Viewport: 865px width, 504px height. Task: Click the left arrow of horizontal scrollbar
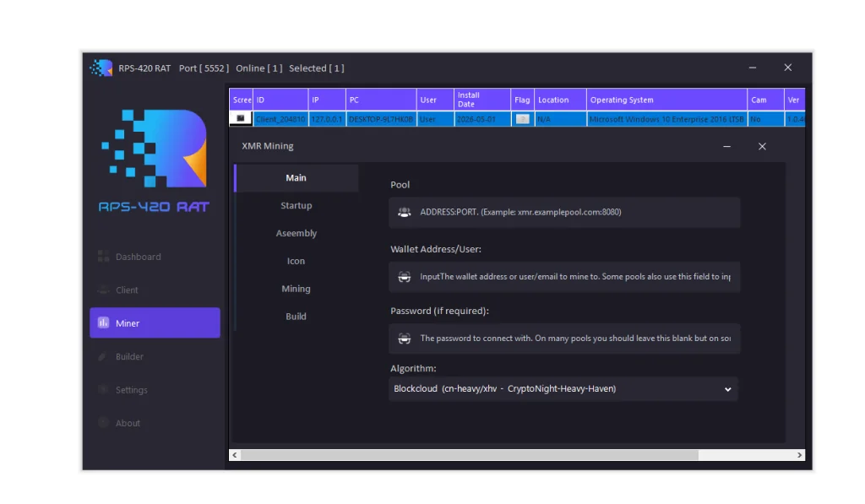235,455
